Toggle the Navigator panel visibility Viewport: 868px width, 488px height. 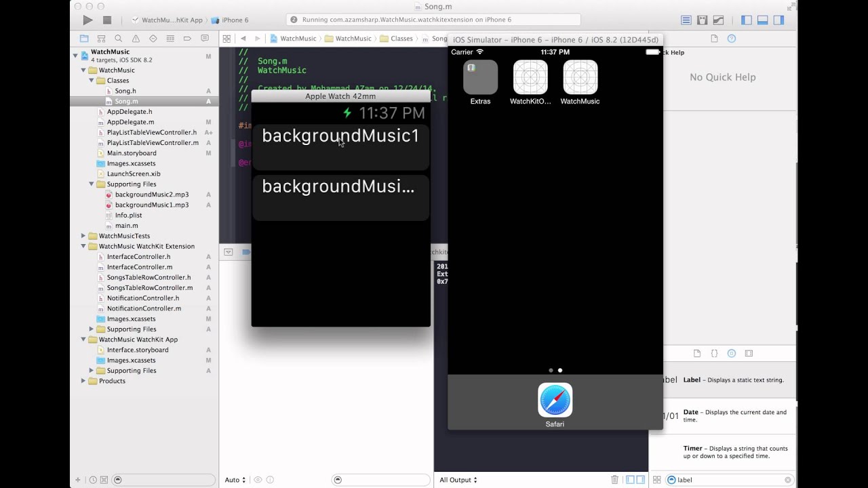[747, 20]
